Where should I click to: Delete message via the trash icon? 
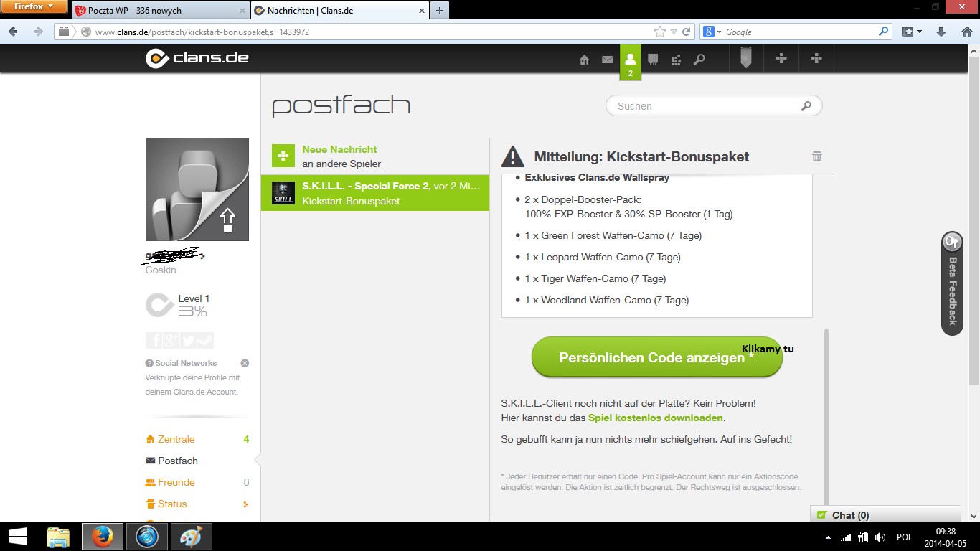coord(816,156)
